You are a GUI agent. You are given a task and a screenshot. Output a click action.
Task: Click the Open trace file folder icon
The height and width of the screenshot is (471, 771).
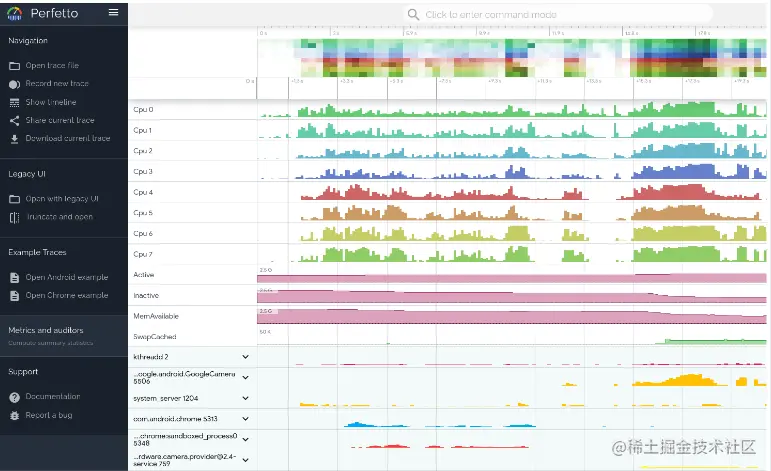[x=14, y=65]
